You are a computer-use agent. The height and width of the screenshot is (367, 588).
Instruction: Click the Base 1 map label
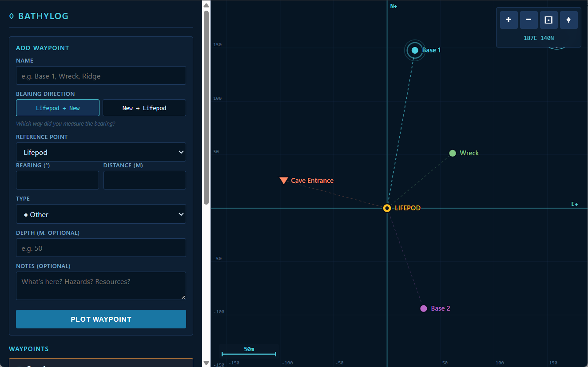(432, 50)
